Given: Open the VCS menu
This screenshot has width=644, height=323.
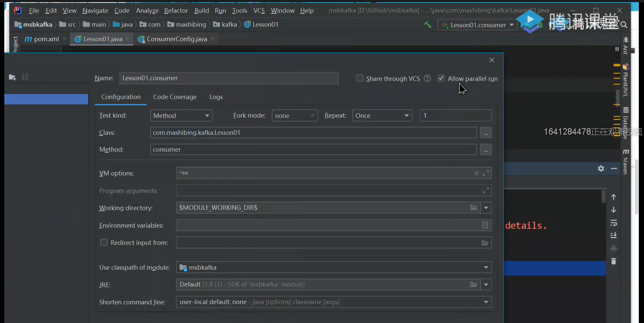Looking at the screenshot, I should click(259, 10).
